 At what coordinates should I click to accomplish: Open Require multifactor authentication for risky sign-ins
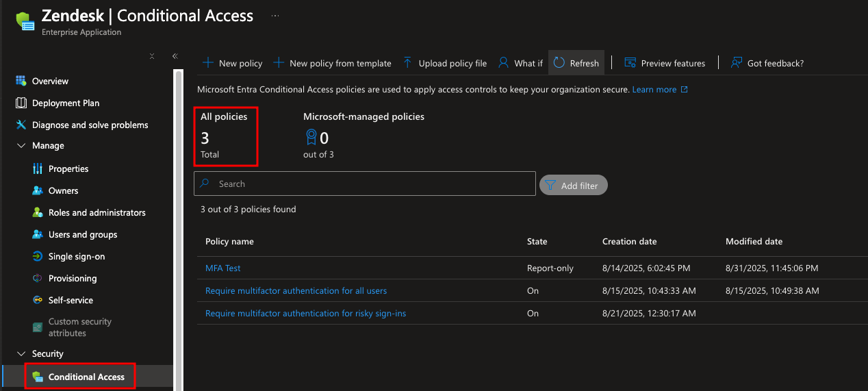click(x=305, y=314)
